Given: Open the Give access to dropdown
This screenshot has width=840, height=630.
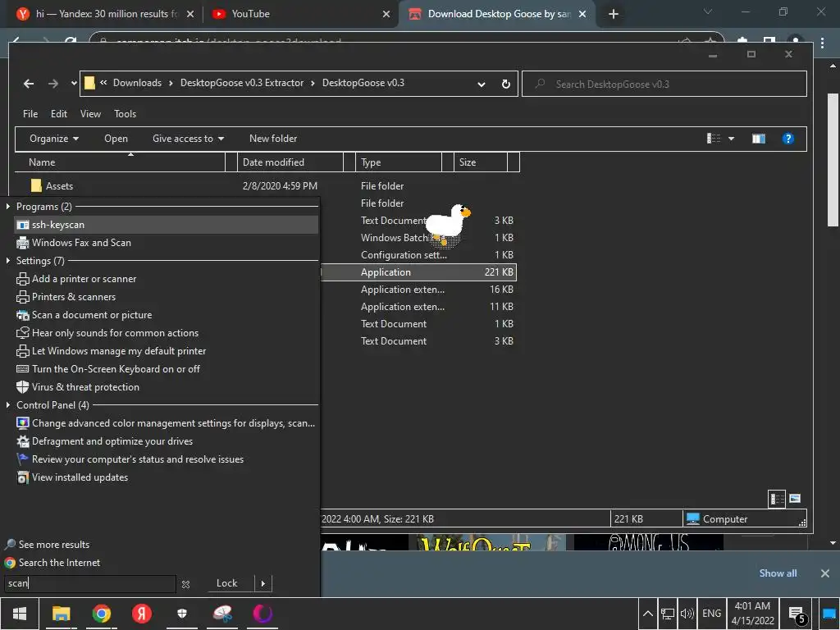Looking at the screenshot, I should click(188, 139).
